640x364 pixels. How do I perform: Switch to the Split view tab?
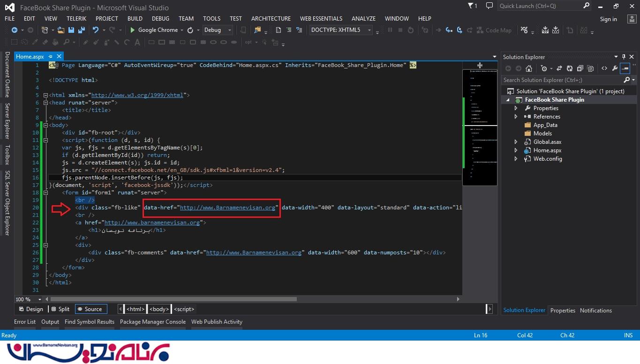[x=60, y=309]
